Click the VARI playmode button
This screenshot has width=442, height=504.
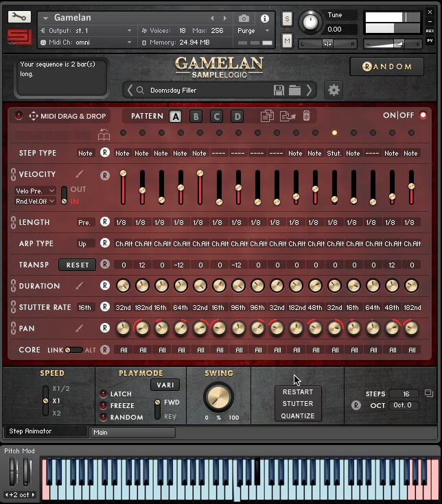[165, 385]
